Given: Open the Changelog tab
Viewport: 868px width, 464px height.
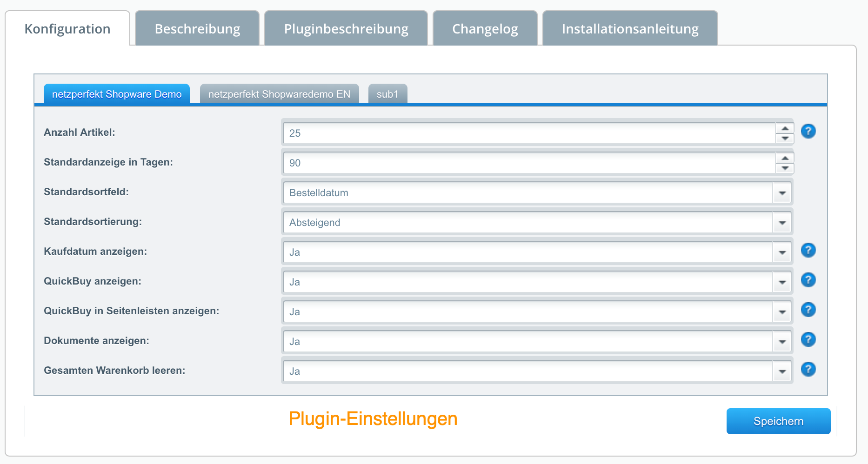Looking at the screenshot, I should click(485, 28).
